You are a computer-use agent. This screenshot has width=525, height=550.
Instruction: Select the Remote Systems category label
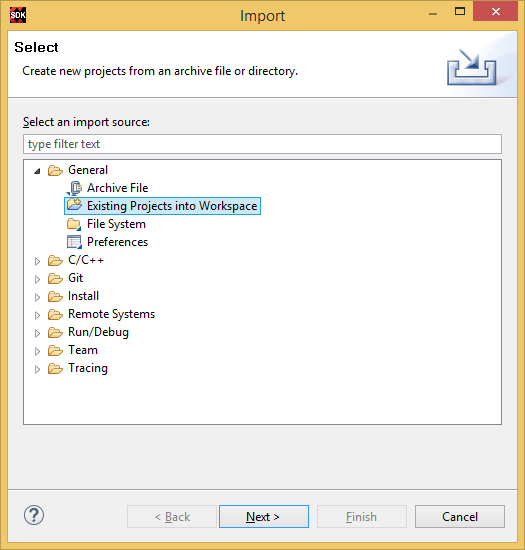pyautogui.click(x=112, y=314)
